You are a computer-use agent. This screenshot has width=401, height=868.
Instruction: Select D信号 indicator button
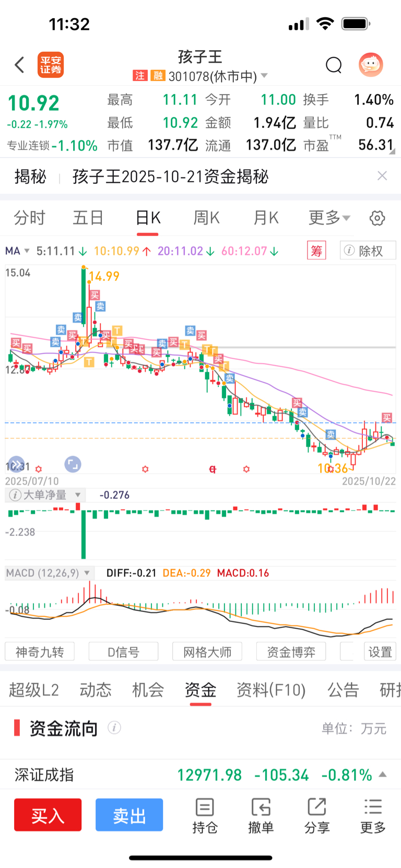pos(124,652)
